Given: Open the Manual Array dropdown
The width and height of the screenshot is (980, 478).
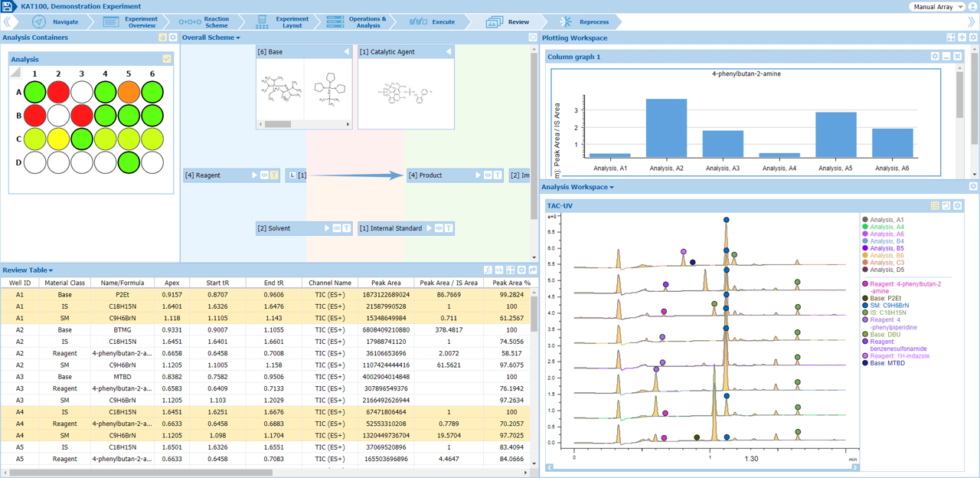Looking at the screenshot, I should coord(937,7).
